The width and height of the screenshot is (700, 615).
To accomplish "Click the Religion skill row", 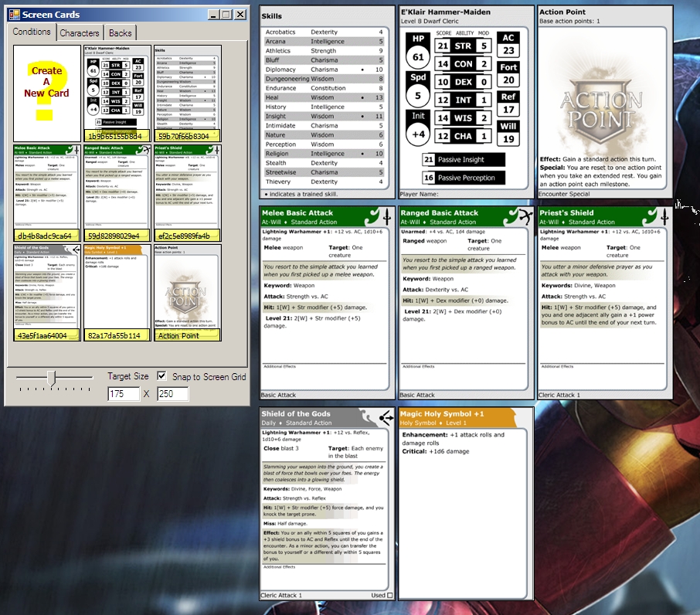I will click(324, 154).
